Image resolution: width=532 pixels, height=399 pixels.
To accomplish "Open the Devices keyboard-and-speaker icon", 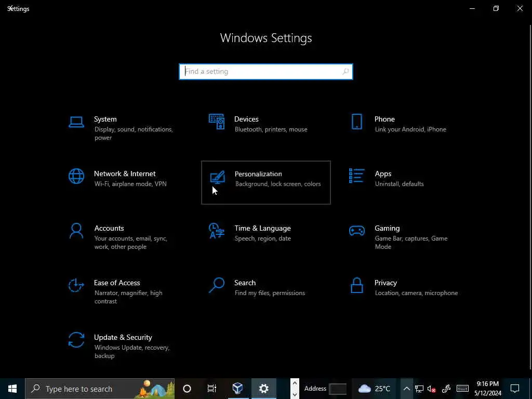I will [x=217, y=122].
